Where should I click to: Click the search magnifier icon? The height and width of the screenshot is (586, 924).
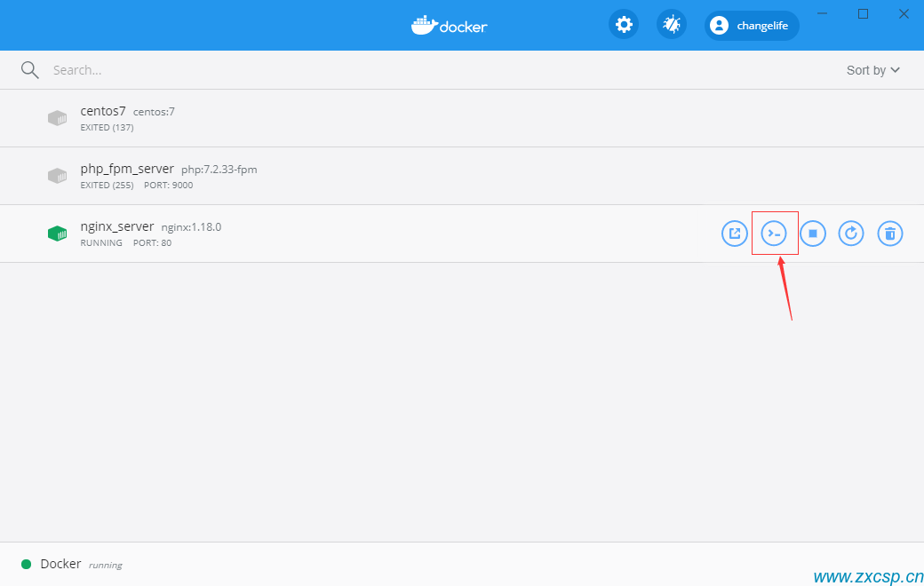(29, 70)
